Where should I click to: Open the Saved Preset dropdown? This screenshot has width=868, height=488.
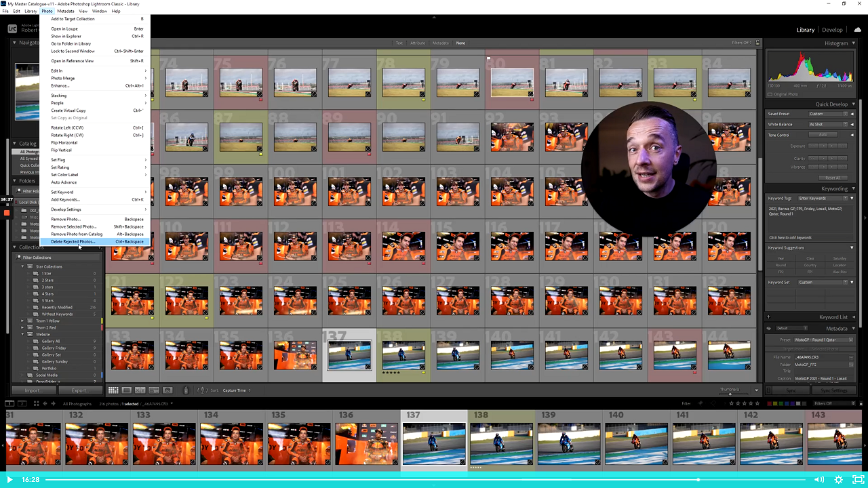tap(827, 114)
